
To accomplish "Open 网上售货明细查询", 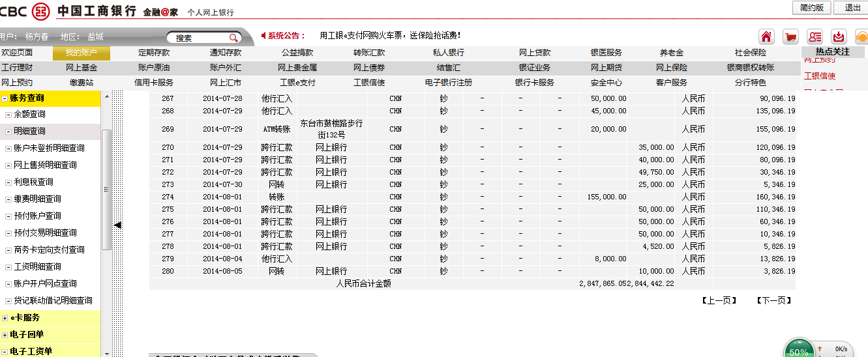I will click(x=45, y=165).
